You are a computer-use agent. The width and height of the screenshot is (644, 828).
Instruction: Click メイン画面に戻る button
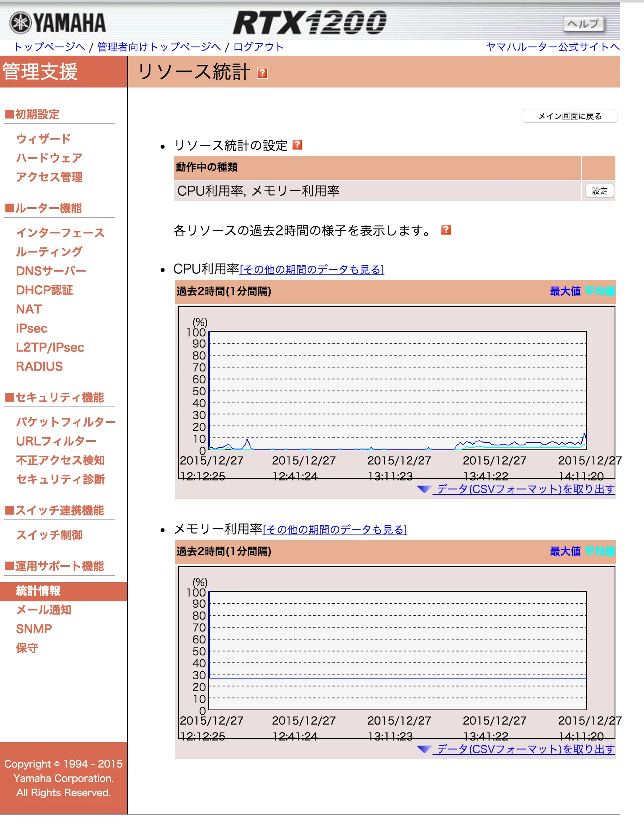click(x=569, y=116)
